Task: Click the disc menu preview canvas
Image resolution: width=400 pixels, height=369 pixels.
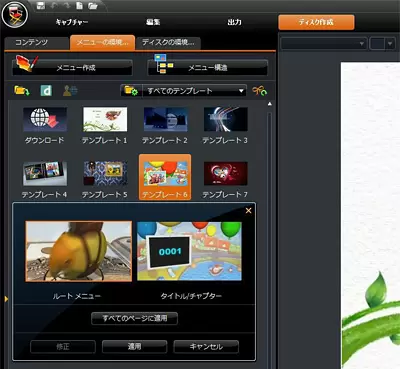Action: [370, 215]
